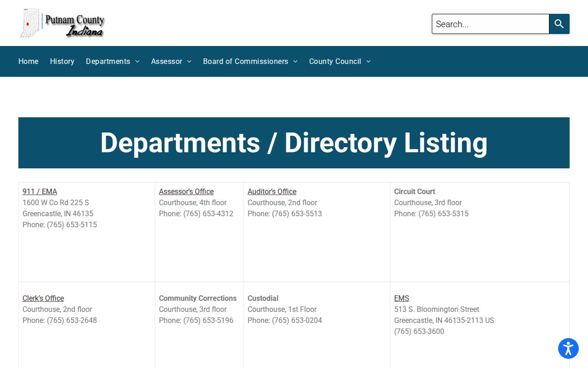The image size is (588, 368).
Task: Open the accessibility options widget
Action: click(568, 348)
